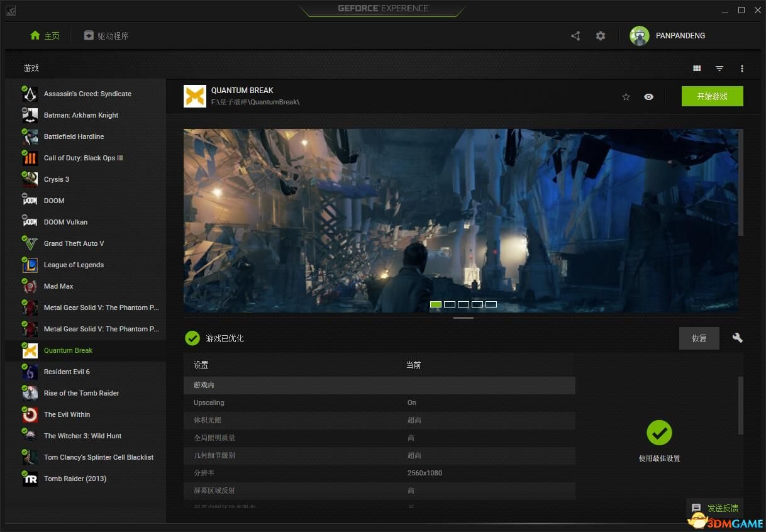The width and height of the screenshot is (766, 532).
Task: Select the DOOM game icon
Action: coord(30,201)
